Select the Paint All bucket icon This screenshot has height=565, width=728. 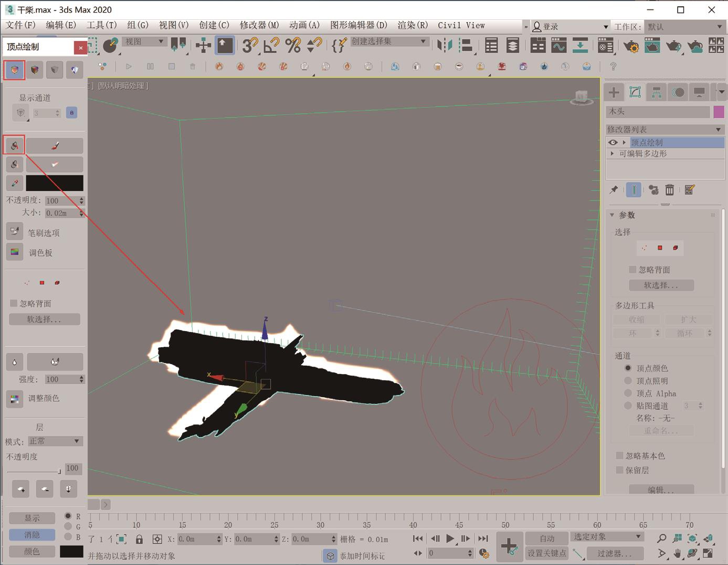coord(15,145)
